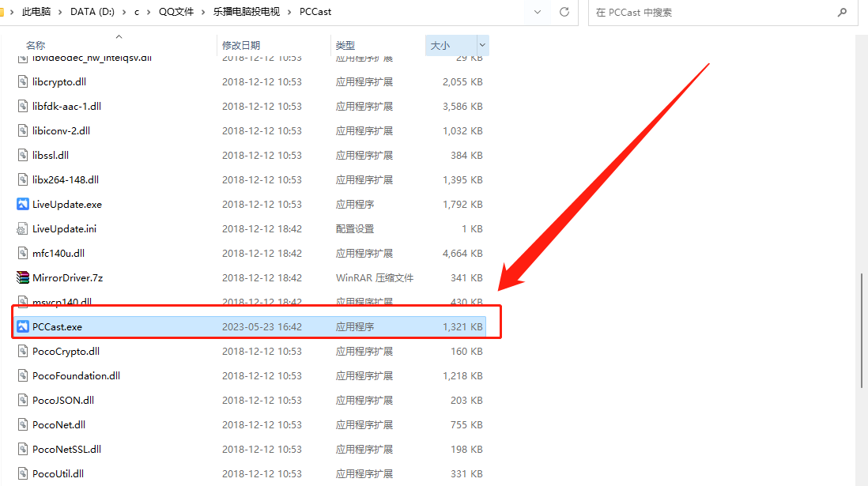Click the 2023-05-23 16:42 modified date
The image size is (868, 486).
pyautogui.click(x=262, y=326)
